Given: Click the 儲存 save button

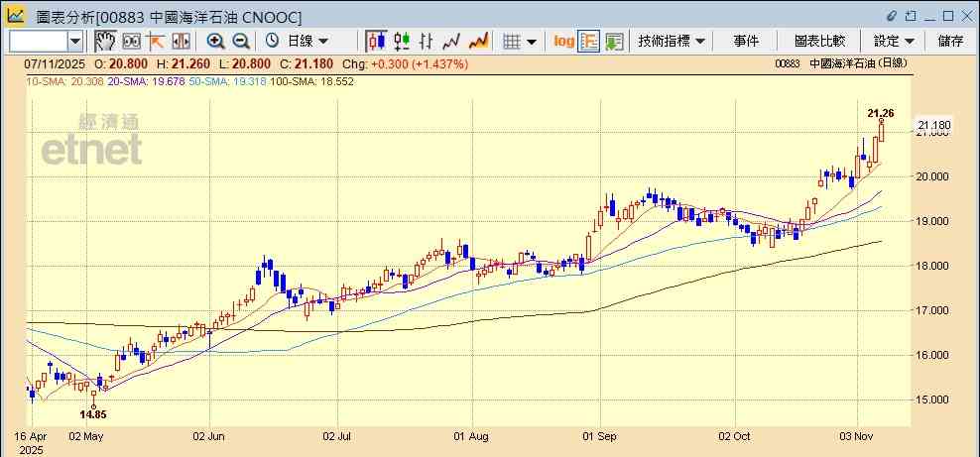Looking at the screenshot, I should coord(950,41).
